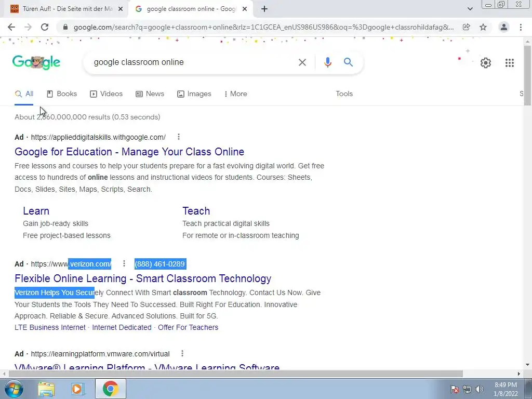Switch to the Images tab
This screenshot has height=399, width=532.
[194, 94]
